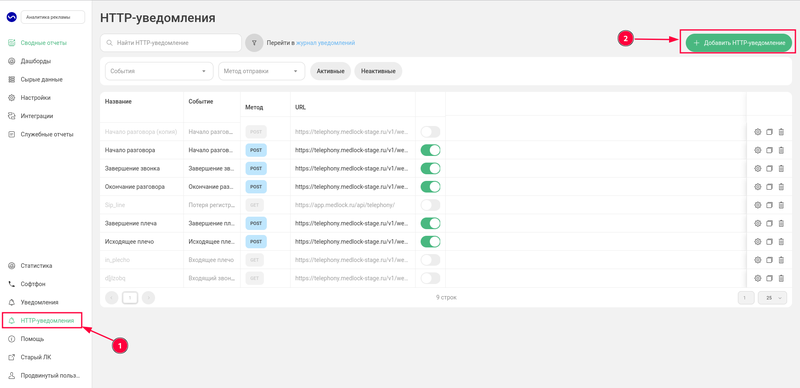Duplicate the Завершение звонка notification

(770, 168)
